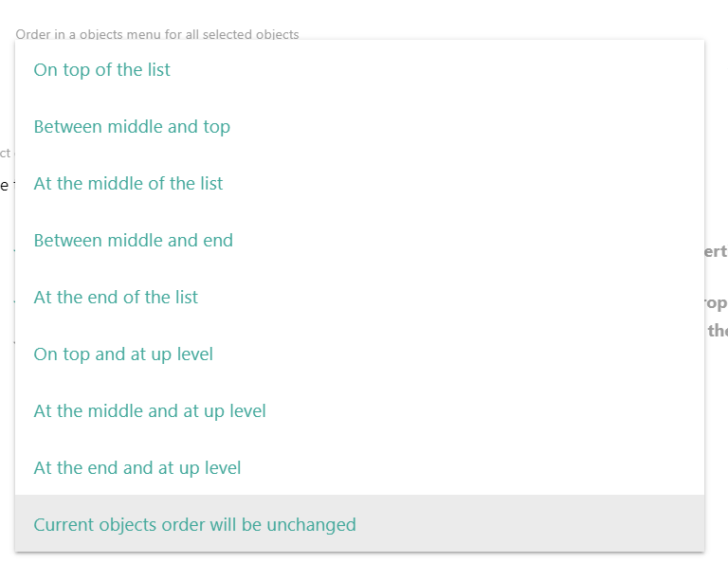Choose "At the end and at up level"
The image size is (728, 563).
(x=137, y=467)
